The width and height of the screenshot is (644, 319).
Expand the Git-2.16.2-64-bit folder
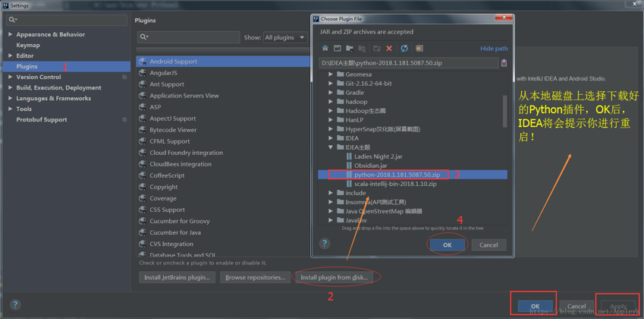[331, 84]
